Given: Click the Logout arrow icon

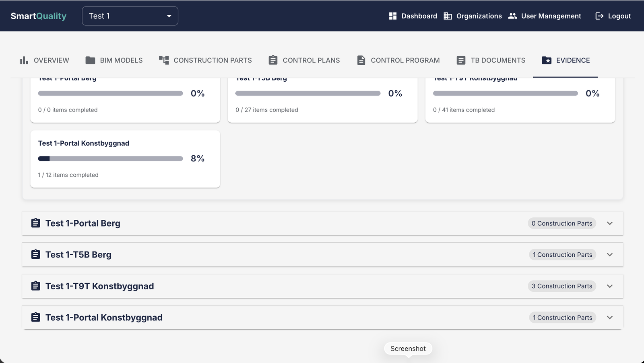Looking at the screenshot, I should click(599, 16).
